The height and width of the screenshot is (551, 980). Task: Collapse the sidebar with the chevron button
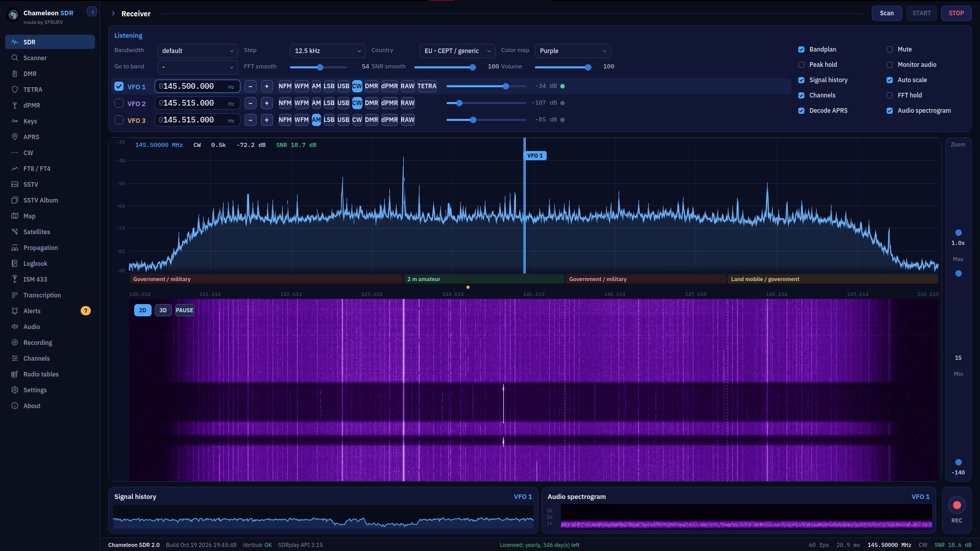[x=92, y=12]
